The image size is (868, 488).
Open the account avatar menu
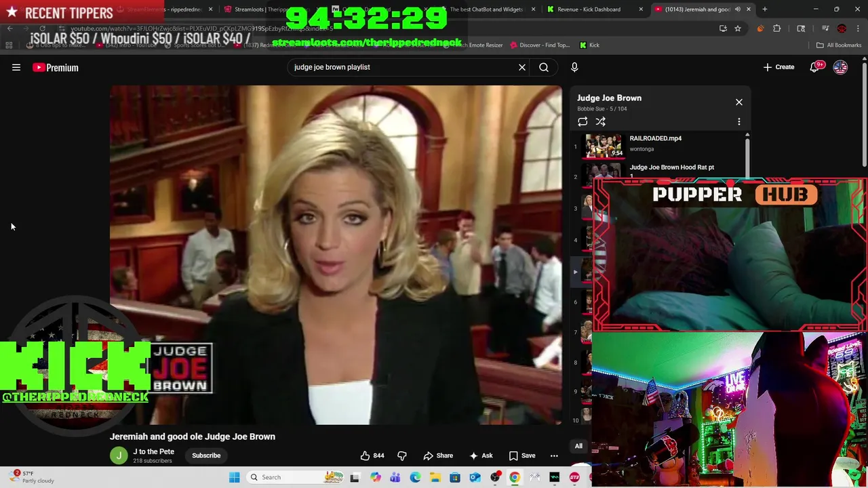coord(840,67)
